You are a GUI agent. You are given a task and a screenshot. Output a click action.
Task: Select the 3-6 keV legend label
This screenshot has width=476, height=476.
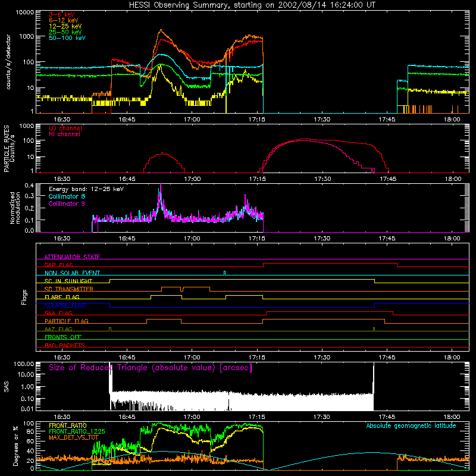pyautogui.click(x=62, y=14)
